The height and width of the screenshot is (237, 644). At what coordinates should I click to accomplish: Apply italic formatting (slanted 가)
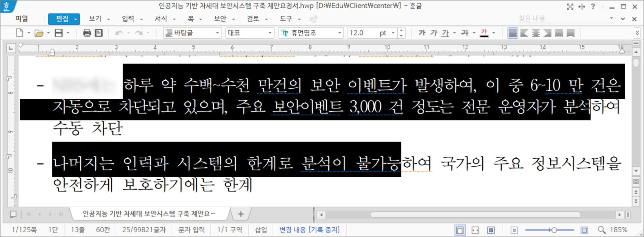[434, 33]
